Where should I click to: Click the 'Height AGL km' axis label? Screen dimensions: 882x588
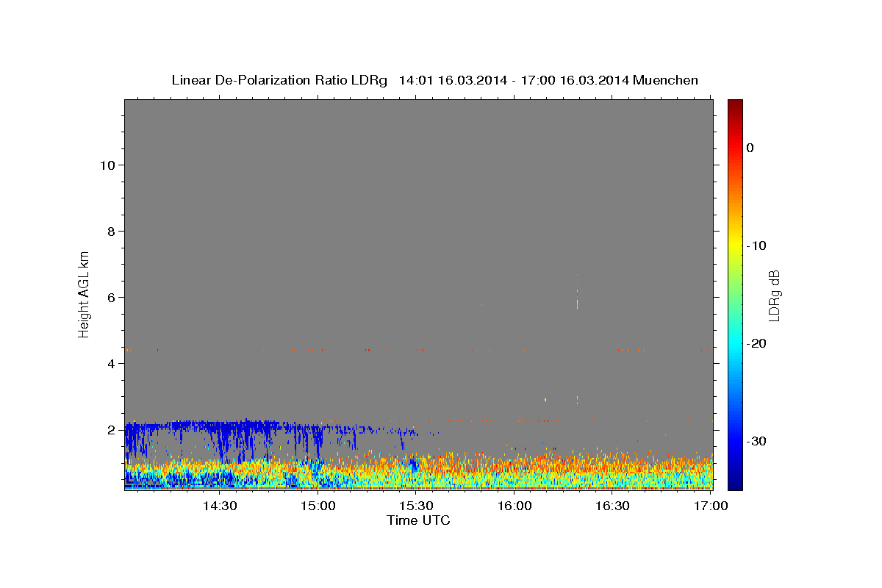pos(84,293)
